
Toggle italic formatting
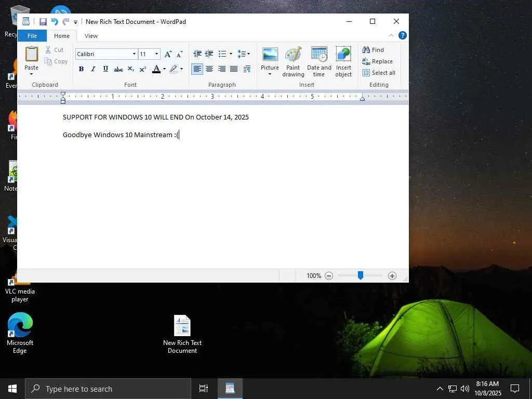click(94, 69)
